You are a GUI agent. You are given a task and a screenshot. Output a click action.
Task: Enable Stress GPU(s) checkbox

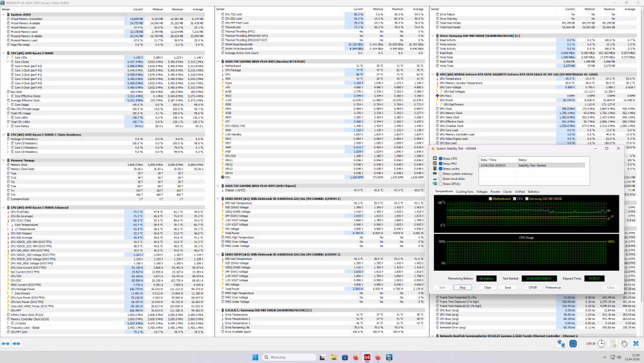tap(440, 184)
